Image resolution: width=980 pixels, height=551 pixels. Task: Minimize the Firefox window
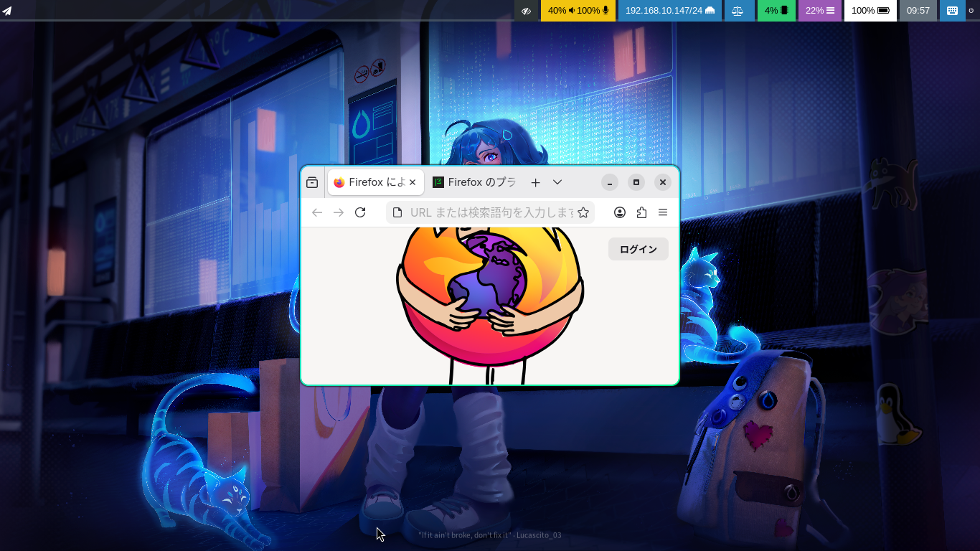click(610, 182)
